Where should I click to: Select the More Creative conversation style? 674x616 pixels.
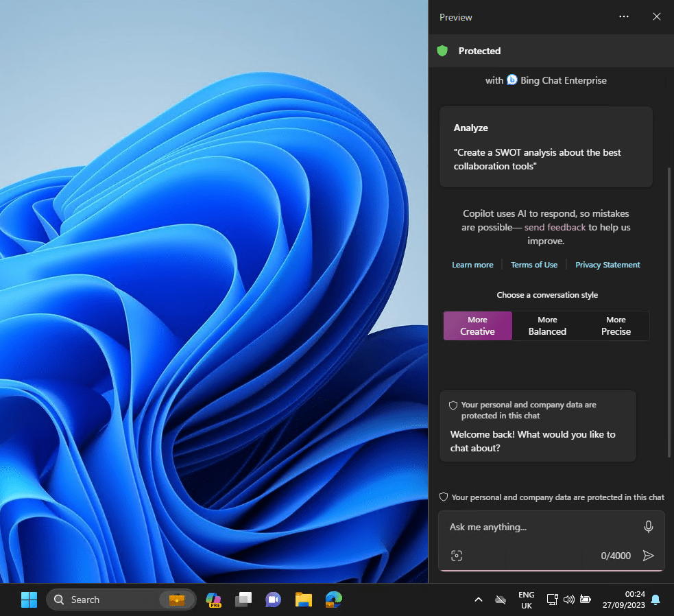[477, 326]
